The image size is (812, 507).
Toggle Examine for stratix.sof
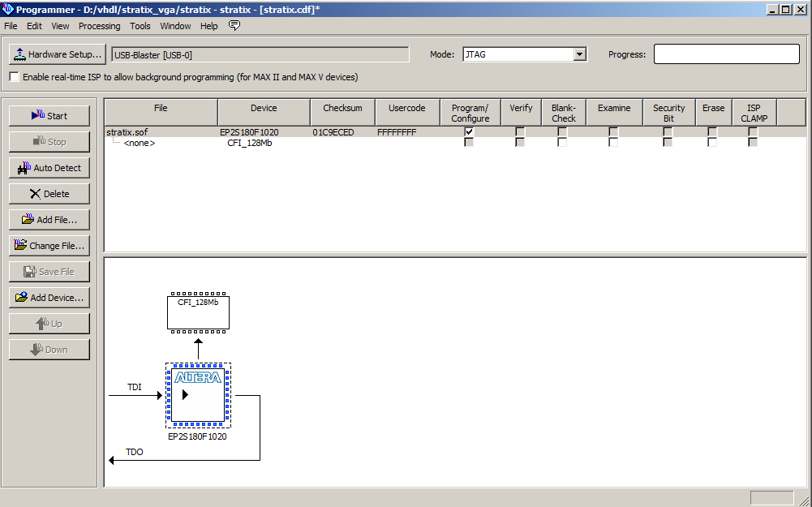(x=613, y=132)
